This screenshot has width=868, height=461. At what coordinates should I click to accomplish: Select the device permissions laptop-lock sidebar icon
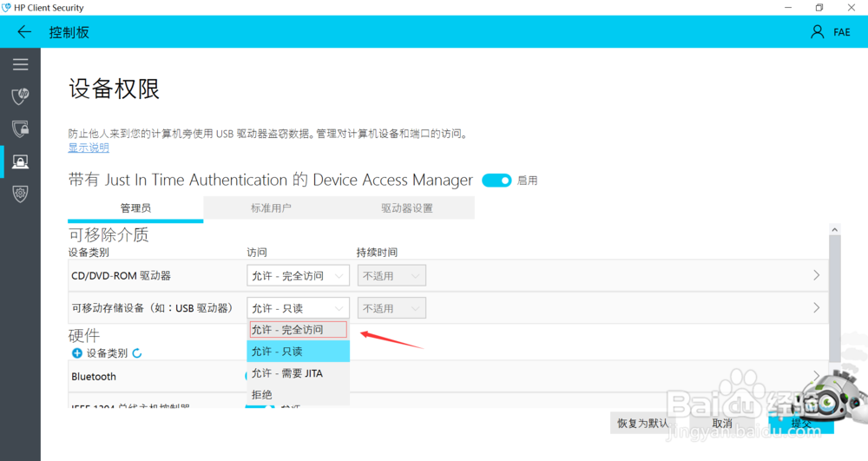(21, 161)
